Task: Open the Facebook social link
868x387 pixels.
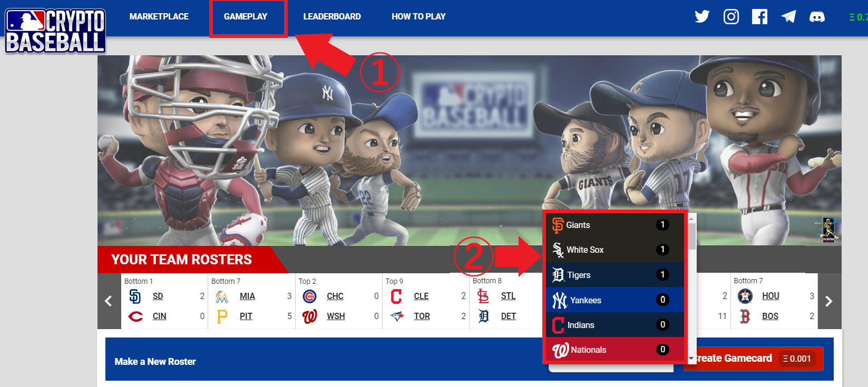Action: click(759, 17)
